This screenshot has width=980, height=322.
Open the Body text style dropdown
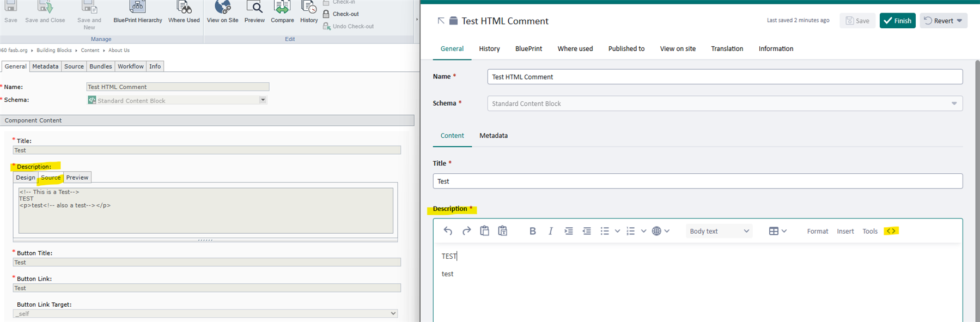click(x=719, y=231)
